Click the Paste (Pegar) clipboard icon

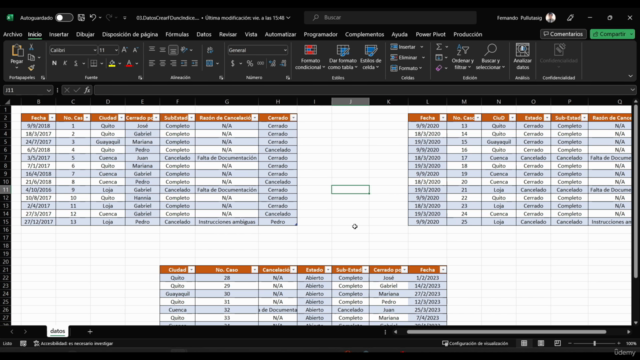[17, 51]
